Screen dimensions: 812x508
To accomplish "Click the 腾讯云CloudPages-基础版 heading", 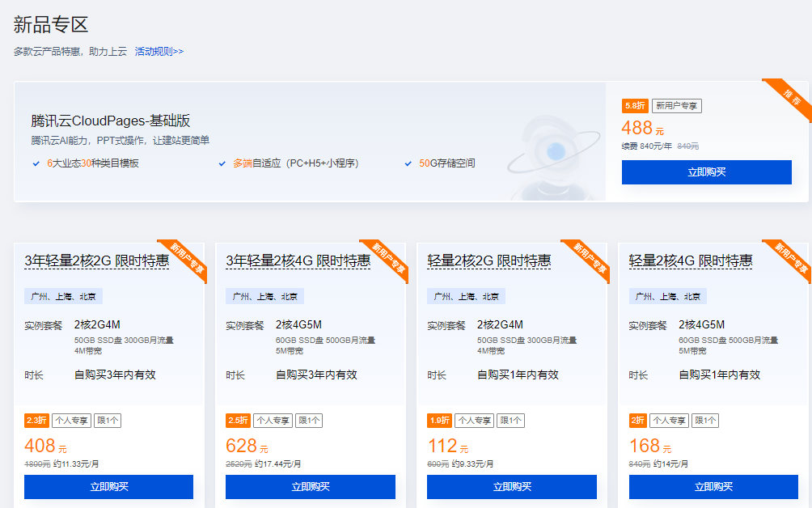I will (110, 121).
